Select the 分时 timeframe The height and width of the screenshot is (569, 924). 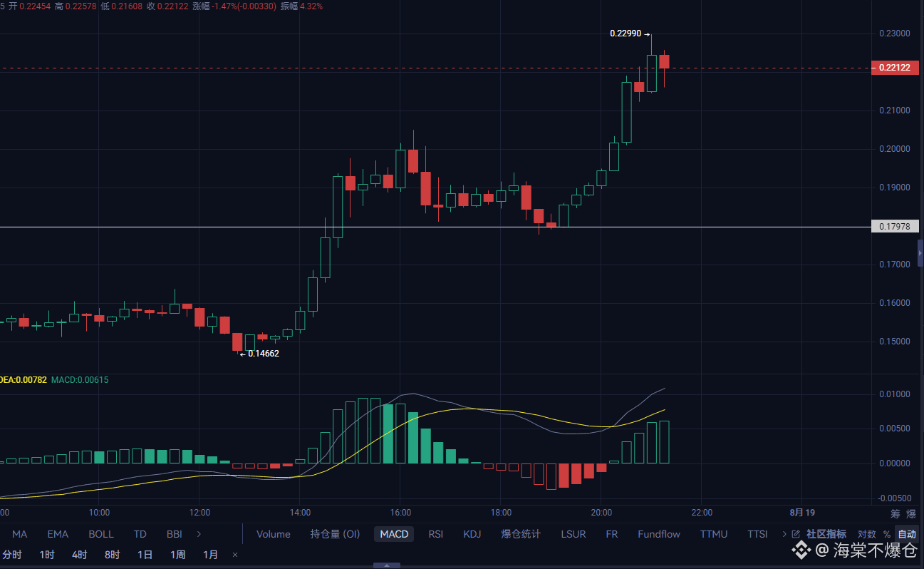(x=12, y=555)
